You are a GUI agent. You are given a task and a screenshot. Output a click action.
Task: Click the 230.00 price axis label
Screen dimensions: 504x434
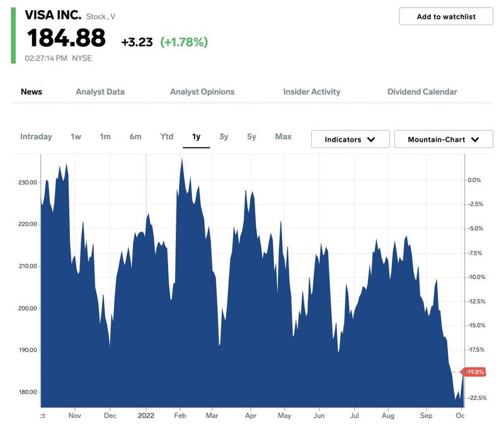(28, 183)
